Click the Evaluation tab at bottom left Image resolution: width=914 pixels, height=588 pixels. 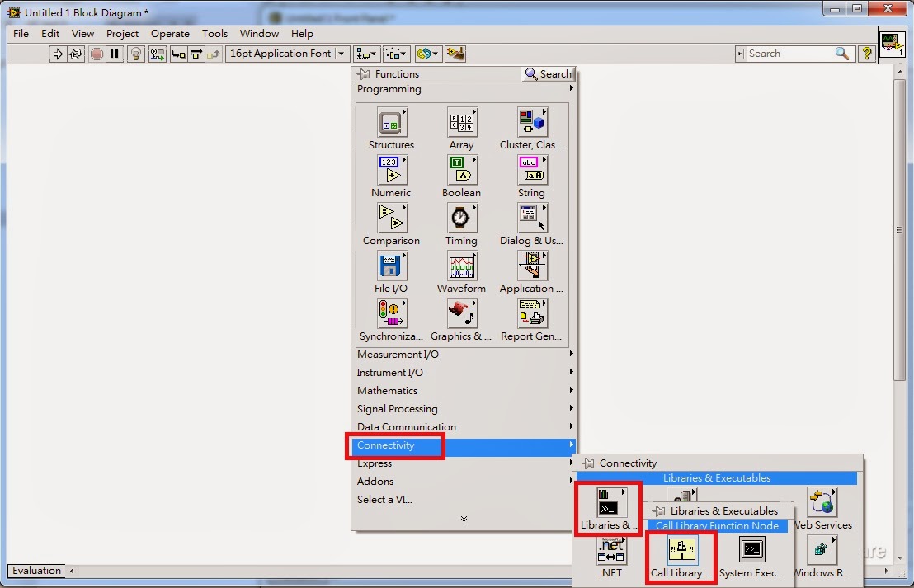[36, 571]
